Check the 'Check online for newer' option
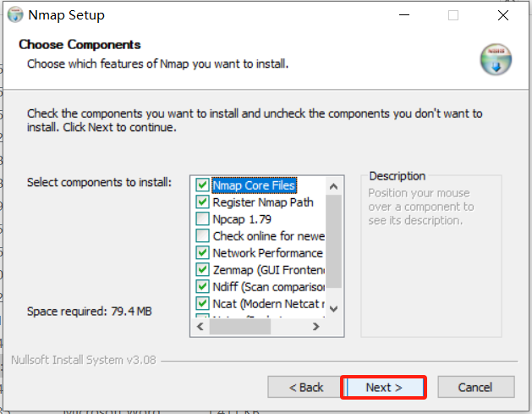Screen dimensions: 532x414 pyautogui.click(x=202, y=235)
